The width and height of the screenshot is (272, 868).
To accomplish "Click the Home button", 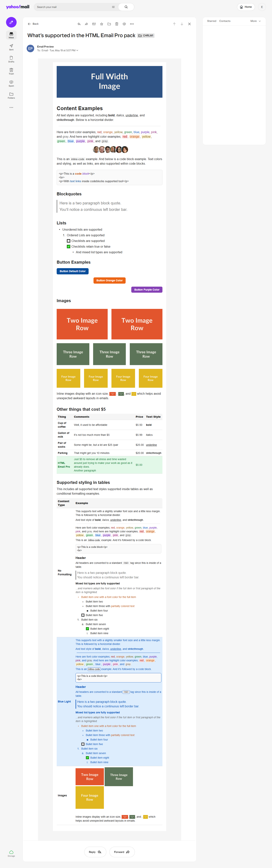I will pos(246,7).
